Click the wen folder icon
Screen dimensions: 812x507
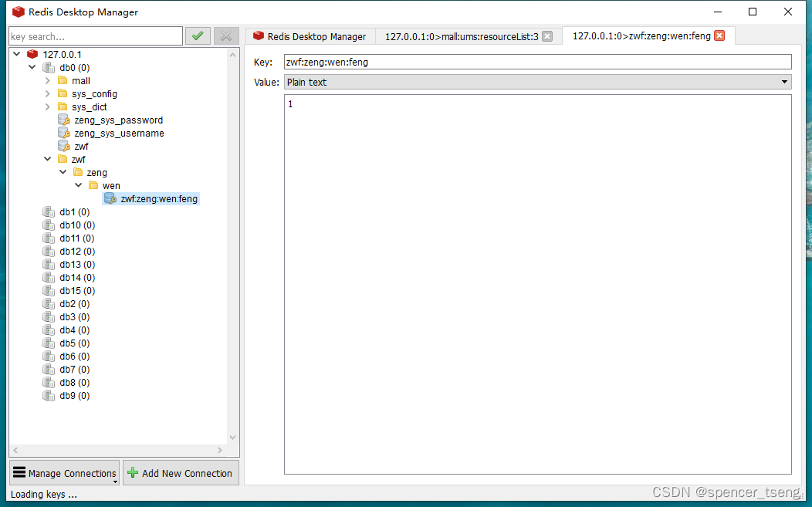pos(93,185)
